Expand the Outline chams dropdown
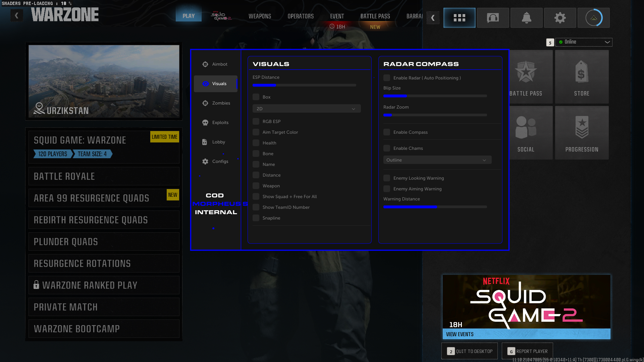This screenshot has height=362, width=644. click(437, 160)
